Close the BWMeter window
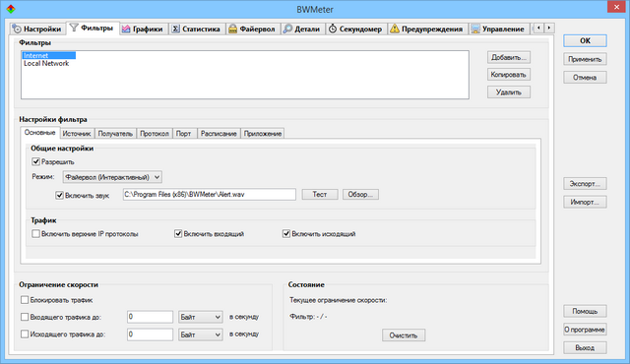 pos(616,7)
